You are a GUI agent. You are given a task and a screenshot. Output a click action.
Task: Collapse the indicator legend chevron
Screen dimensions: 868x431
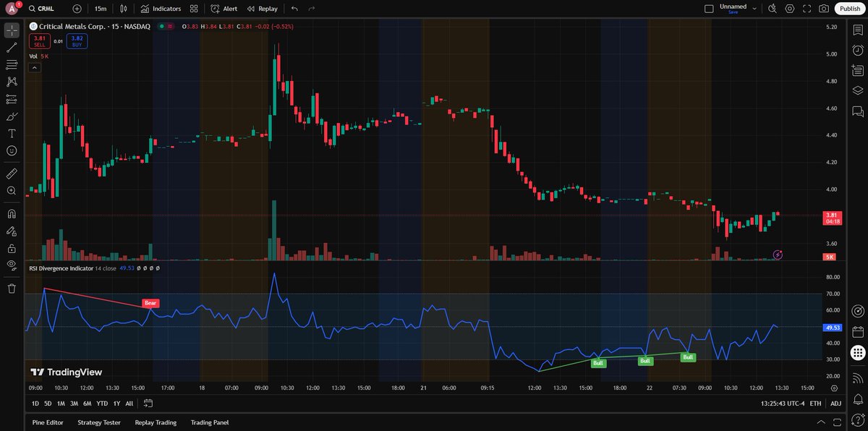[x=34, y=67]
